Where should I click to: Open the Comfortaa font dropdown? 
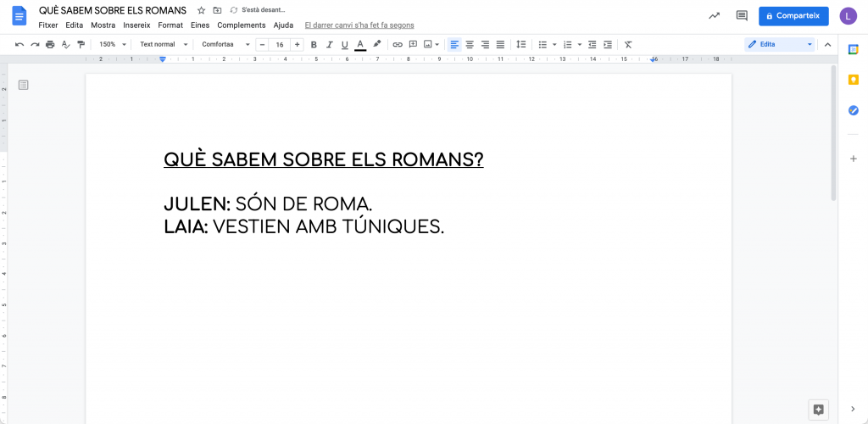(225, 44)
